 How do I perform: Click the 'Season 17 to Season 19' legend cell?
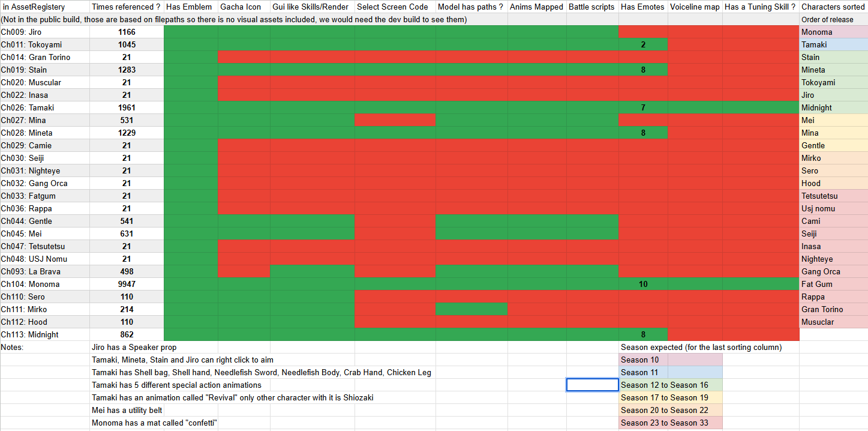click(x=671, y=397)
